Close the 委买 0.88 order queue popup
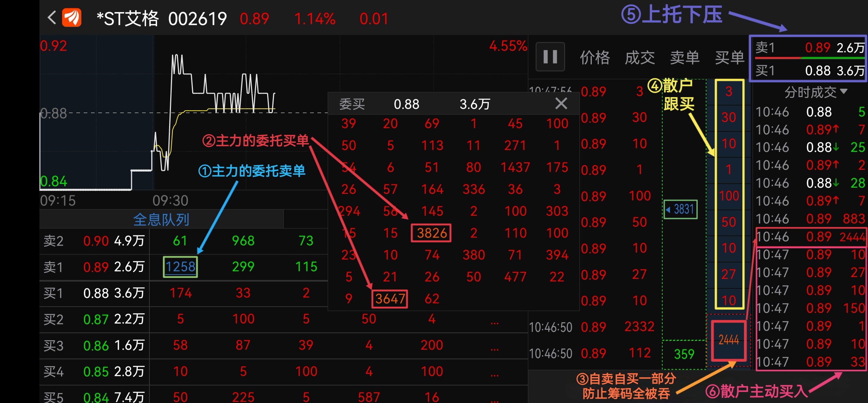The image size is (868, 403). [561, 104]
